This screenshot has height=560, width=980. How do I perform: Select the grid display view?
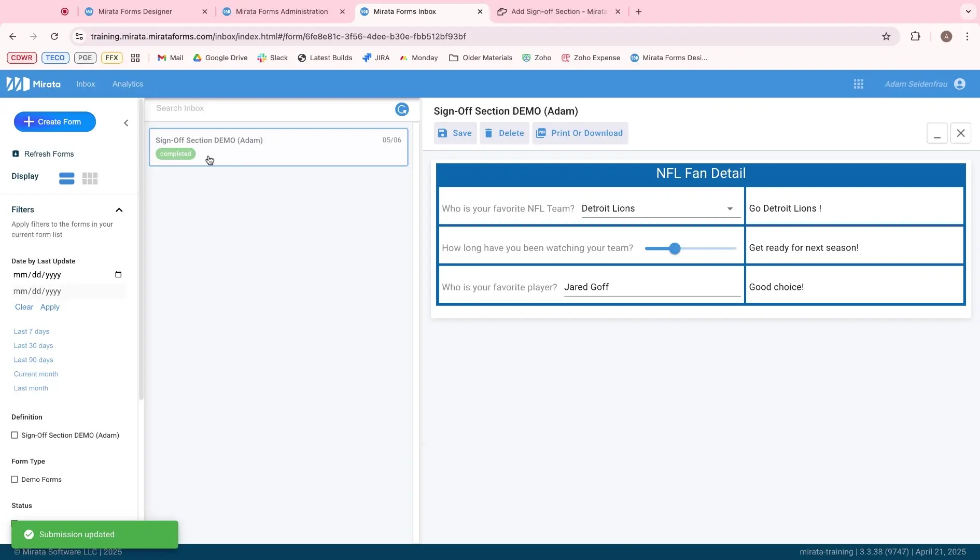click(x=90, y=178)
